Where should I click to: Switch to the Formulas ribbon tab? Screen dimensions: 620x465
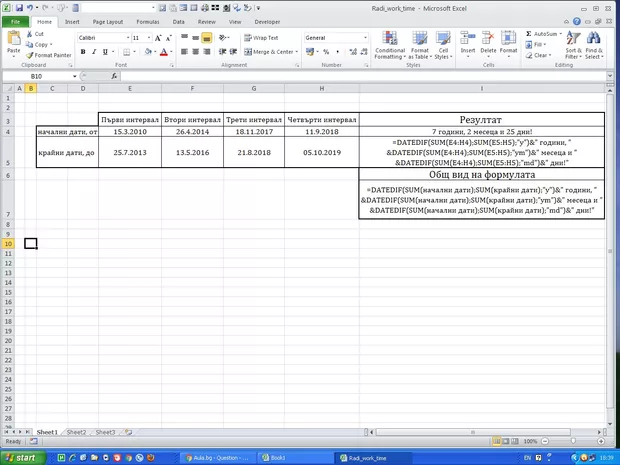147,20
